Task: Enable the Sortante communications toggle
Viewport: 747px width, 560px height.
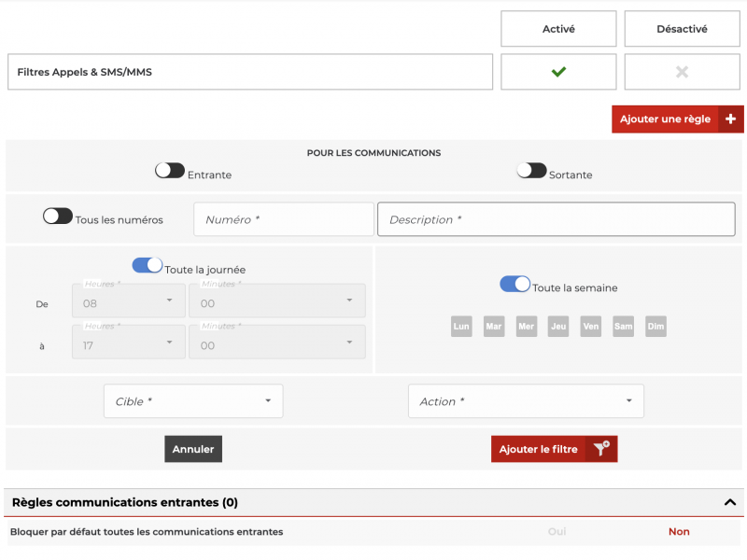Action: pos(531,171)
